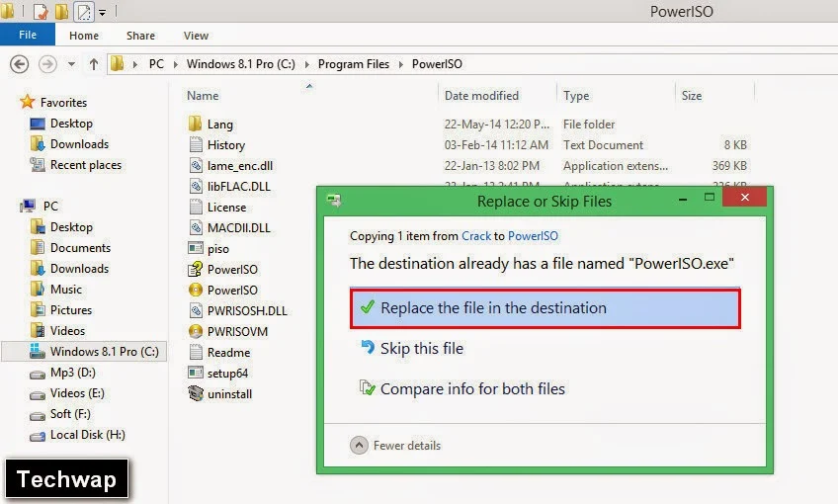Select the PowerISO help file icon
Screen dimensions: 838x504
(196, 270)
